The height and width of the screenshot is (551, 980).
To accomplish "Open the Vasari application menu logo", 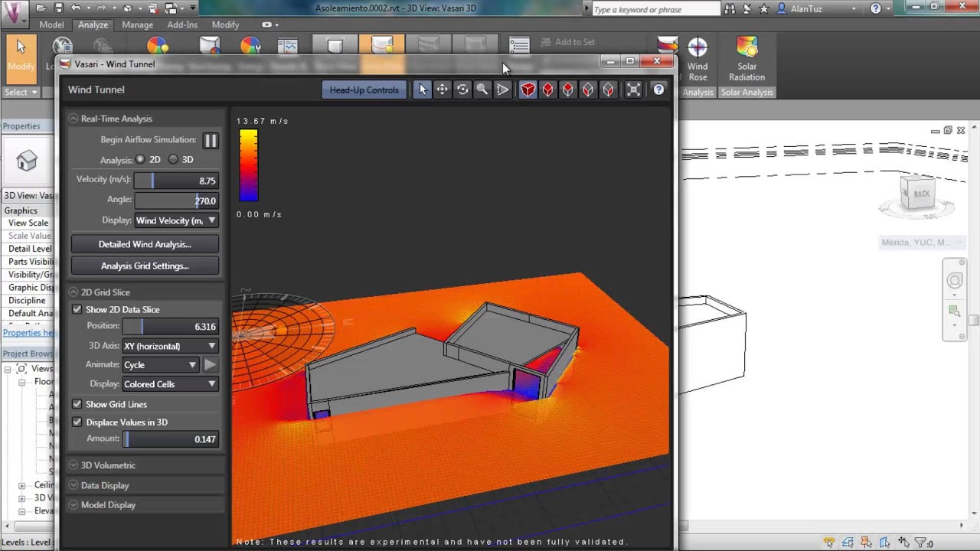I will (x=15, y=12).
